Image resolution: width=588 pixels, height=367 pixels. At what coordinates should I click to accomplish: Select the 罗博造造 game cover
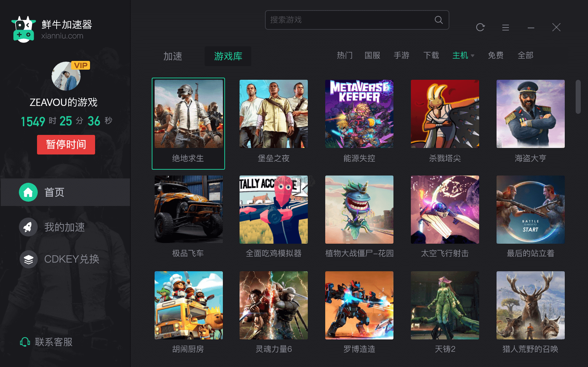[359, 305]
